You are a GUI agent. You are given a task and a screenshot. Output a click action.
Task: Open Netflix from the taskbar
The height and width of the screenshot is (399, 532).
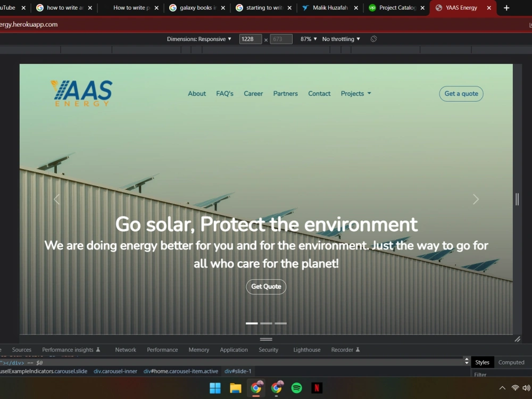pyautogui.click(x=318, y=388)
